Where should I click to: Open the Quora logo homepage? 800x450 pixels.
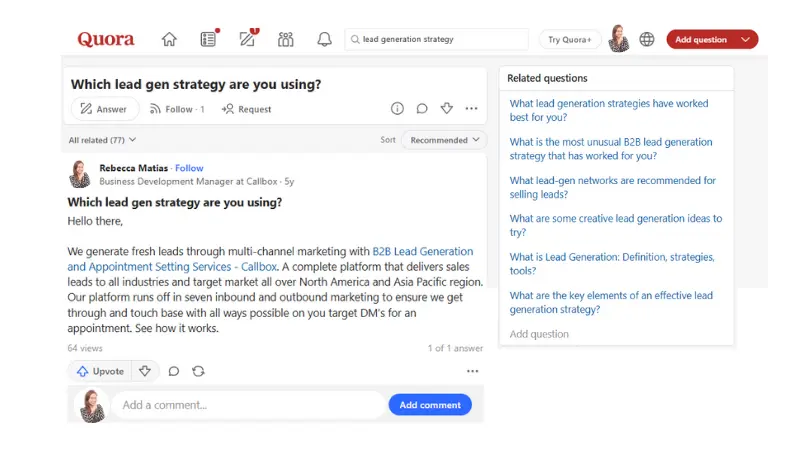click(106, 39)
